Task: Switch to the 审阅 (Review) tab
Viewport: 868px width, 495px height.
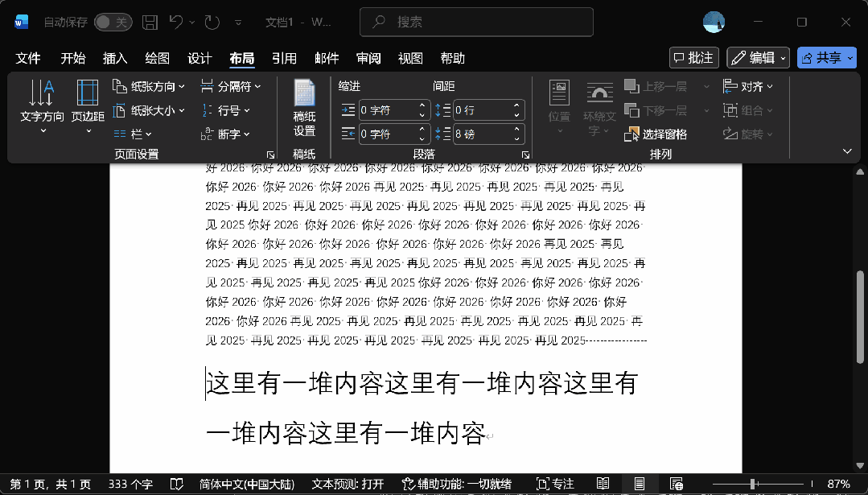Action: click(x=368, y=58)
